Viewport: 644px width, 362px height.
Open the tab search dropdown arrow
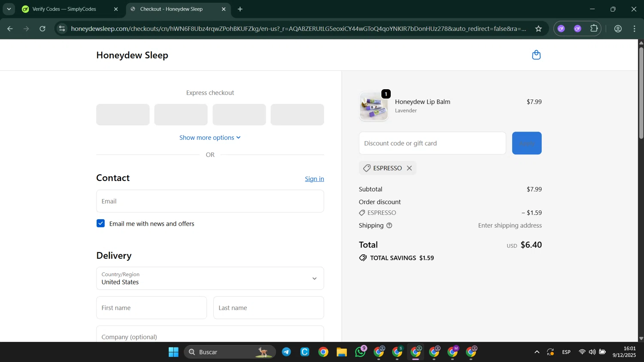9,9
